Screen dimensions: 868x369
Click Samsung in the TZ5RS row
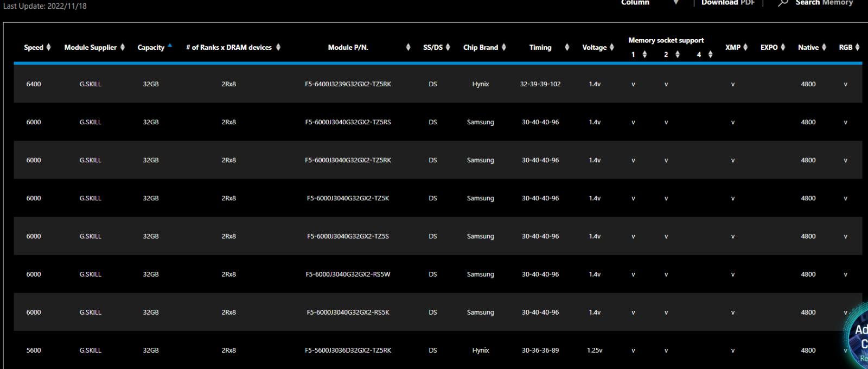click(481, 122)
